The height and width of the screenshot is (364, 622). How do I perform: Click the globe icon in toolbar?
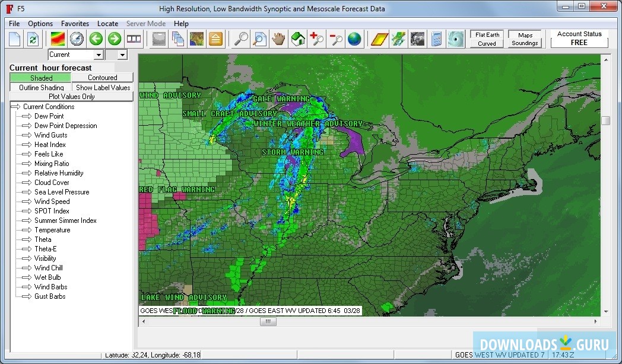coord(355,39)
